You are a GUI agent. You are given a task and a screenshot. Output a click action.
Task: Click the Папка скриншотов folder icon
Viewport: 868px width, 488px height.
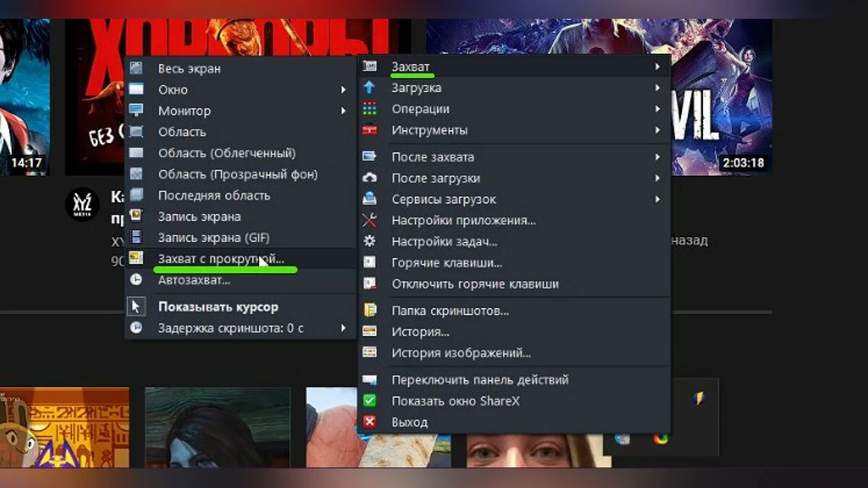pyautogui.click(x=370, y=311)
